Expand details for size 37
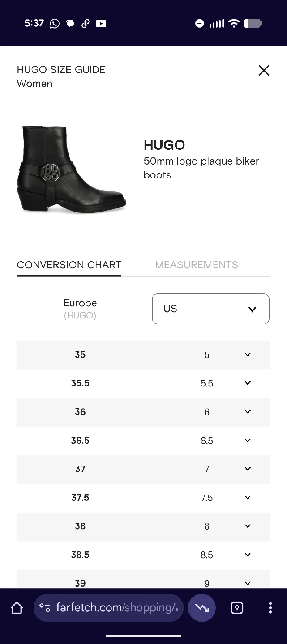Screen dimensions: 287x644 click(247, 469)
